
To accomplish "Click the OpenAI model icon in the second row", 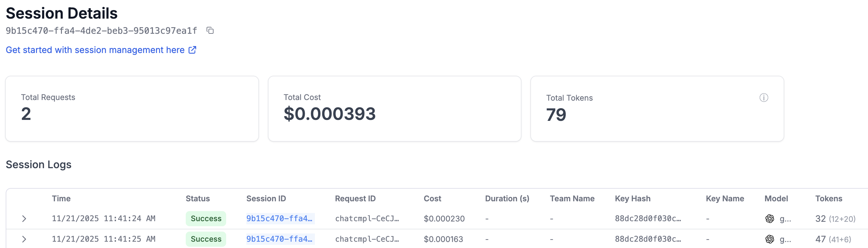I will (770, 239).
